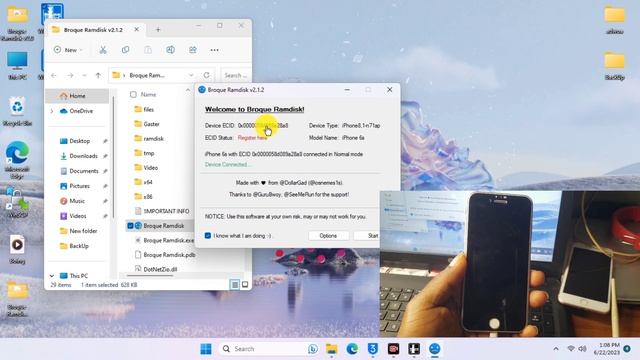Open Broque Ramdisk app from taskbar
640x360 pixels.
click(435, 349)
